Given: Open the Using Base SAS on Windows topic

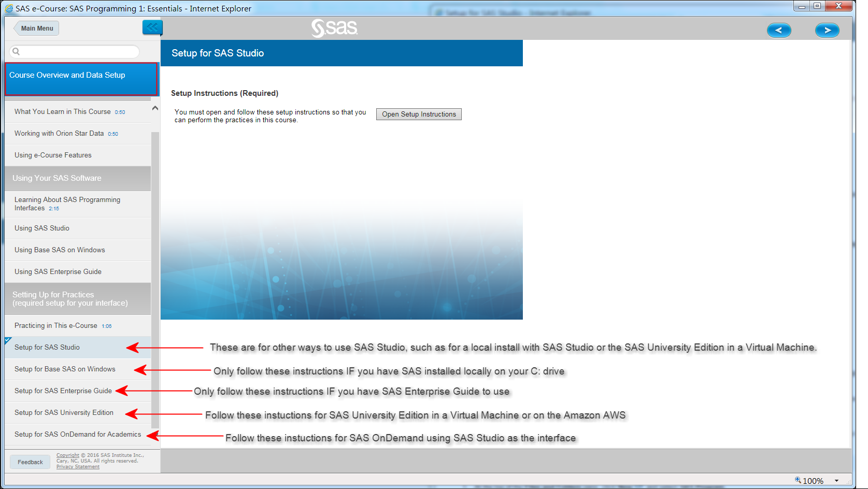Looking at the screenshot, I should coord(60,250).
